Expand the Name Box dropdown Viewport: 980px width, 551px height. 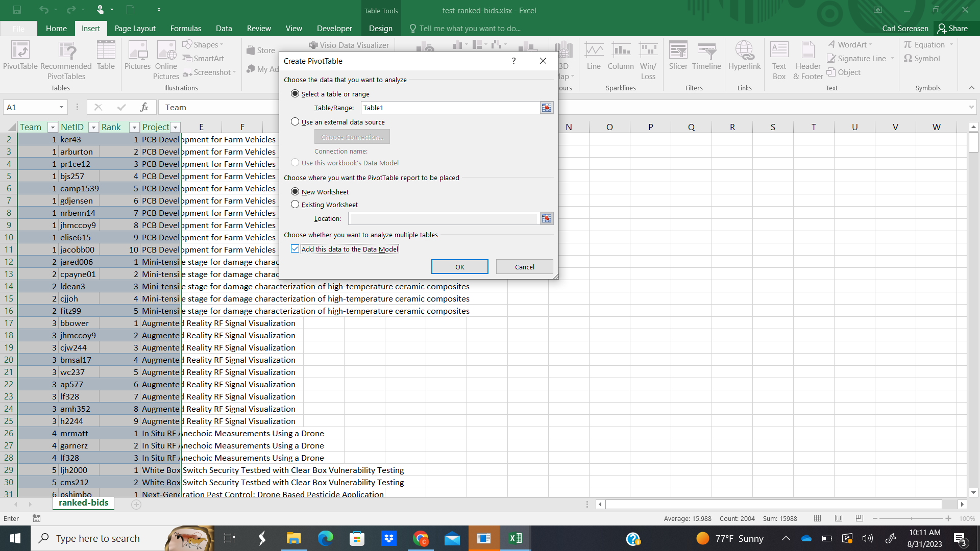click(x=61, y=107)
